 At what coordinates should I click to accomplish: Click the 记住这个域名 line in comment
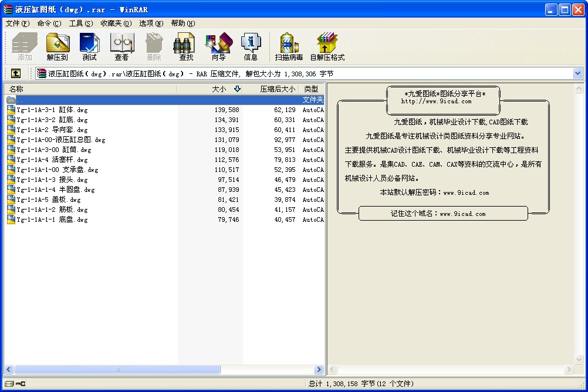pyautogui.click(x=438, y=214)
